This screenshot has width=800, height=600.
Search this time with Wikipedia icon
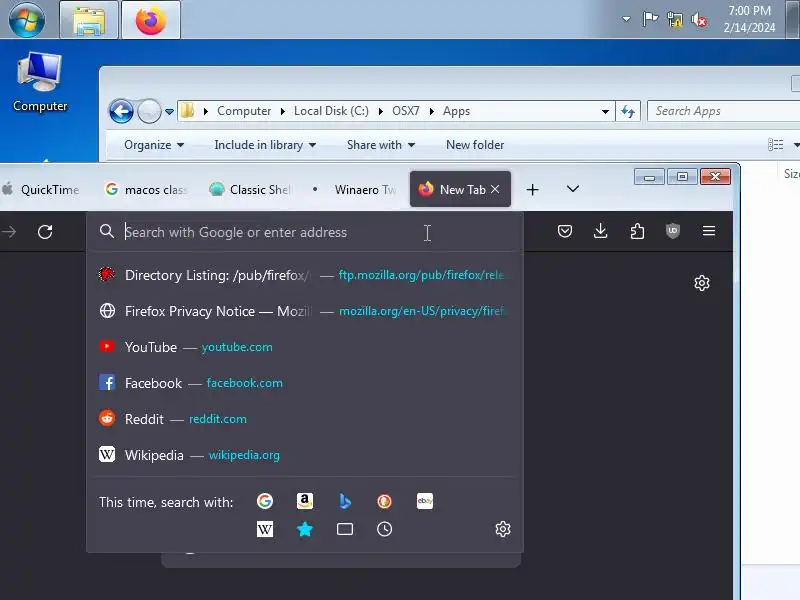pyautogui.click(x=265, y=529)
